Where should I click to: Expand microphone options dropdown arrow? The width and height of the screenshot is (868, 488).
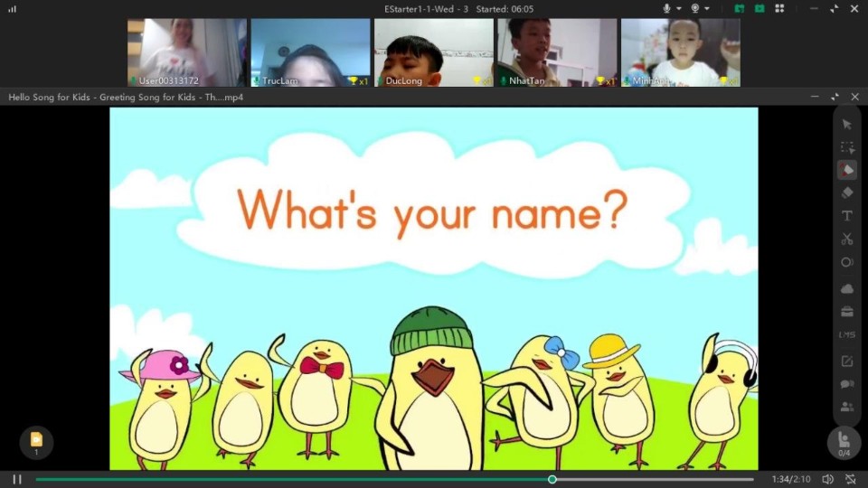[678, 8]
